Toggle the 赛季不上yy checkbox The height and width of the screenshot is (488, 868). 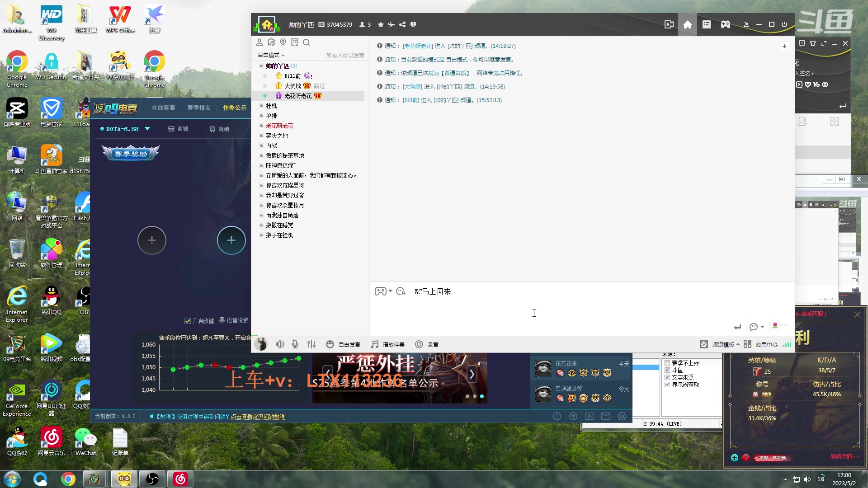point(667,363)
